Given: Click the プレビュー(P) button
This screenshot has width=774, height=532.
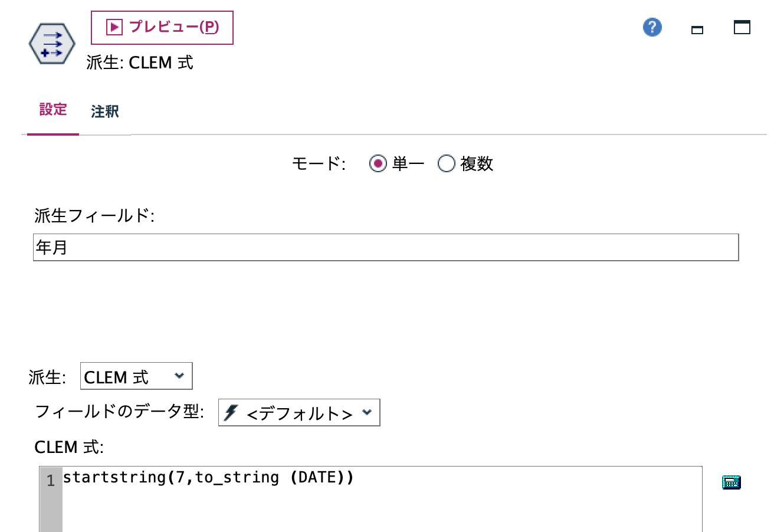Looking at the screenshot, I should coord(161,27).
